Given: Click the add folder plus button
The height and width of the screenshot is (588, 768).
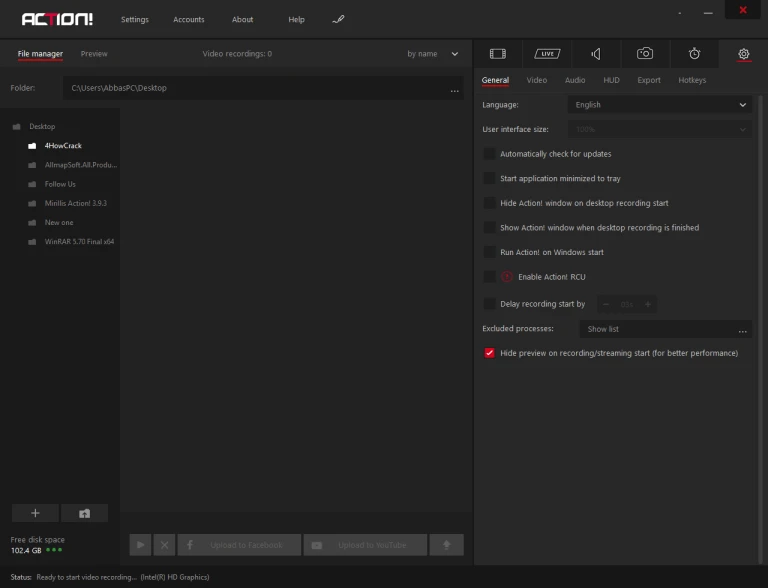Looking at the screenshot, I should click(x=35, y=513).
